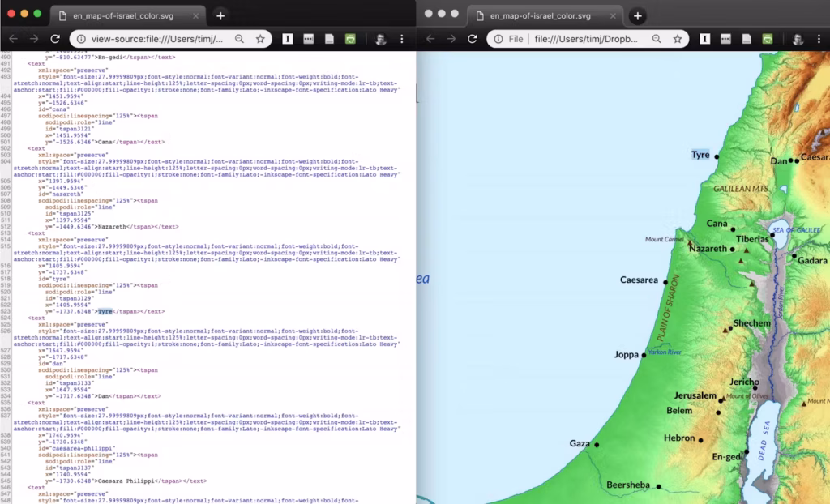Click the highlighted Tyre label on the map
The width and height of the screenshot is (830, 504).
point(700,155)
